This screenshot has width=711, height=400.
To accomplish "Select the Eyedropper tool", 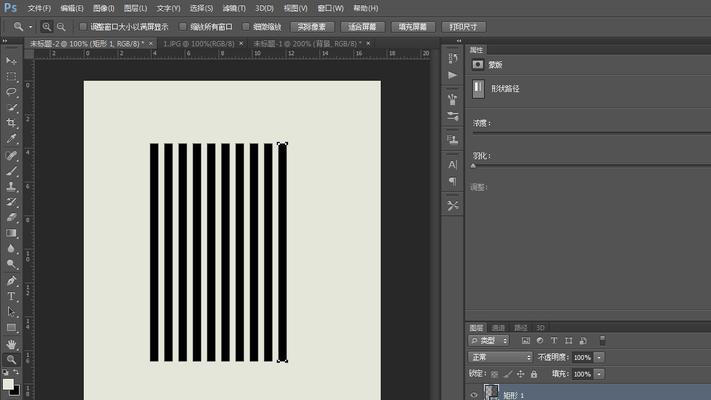I will [x=11, y=138].
